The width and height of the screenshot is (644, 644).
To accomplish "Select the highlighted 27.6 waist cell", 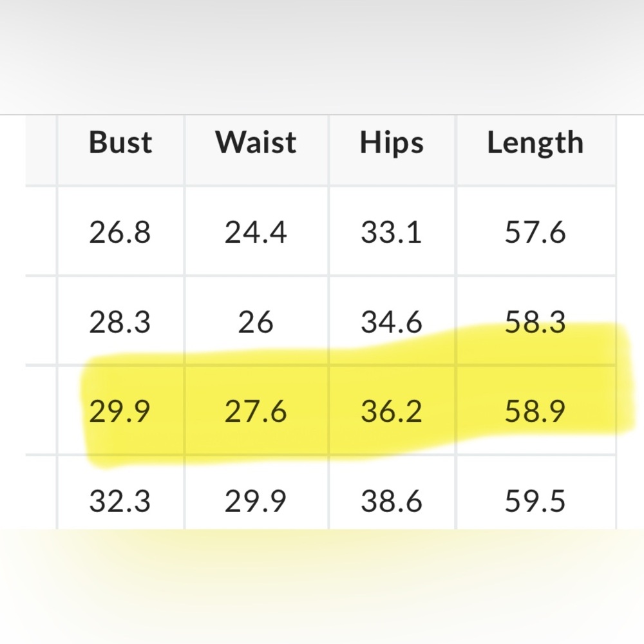I will (x=256, y=411).
